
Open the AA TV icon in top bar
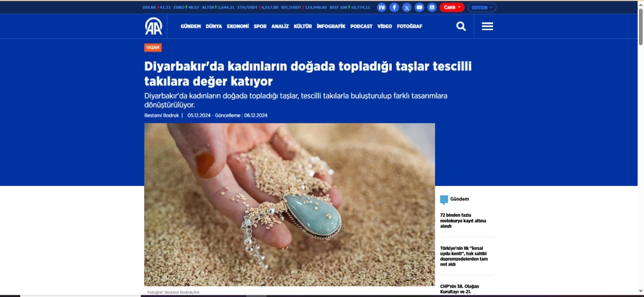pyautogui.click(x=382, y=8)
